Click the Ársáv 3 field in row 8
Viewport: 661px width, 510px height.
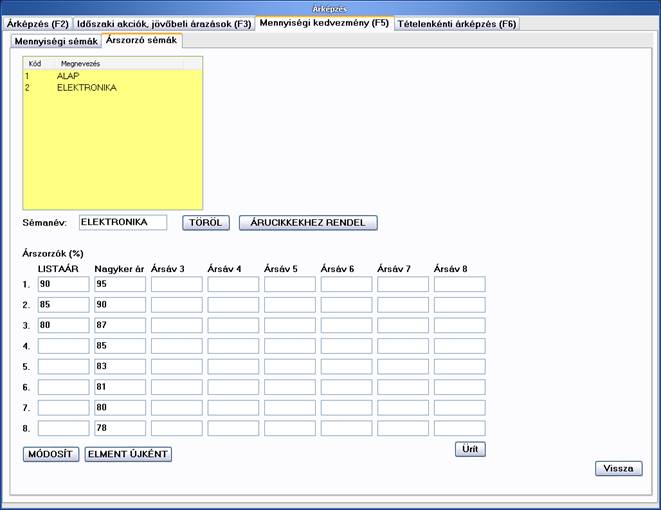click(x=177, y=428)
